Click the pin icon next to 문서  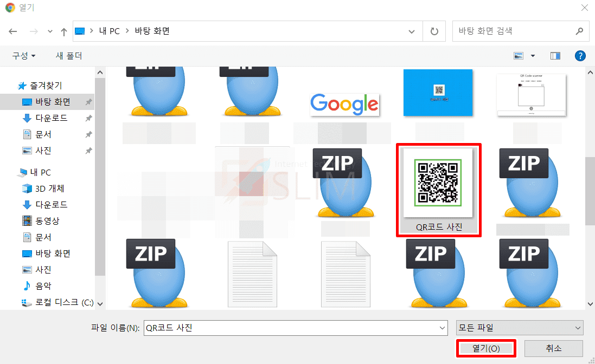click(88, 134)
